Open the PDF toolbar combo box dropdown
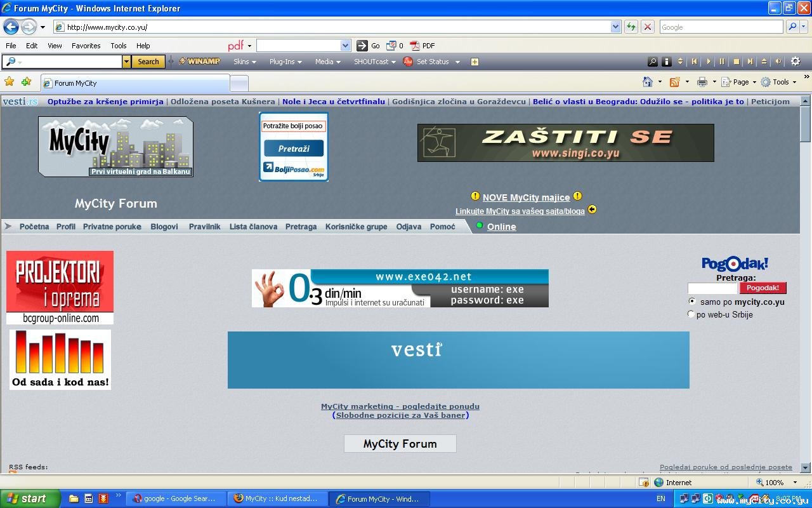The height and width of the screenshot is (508, 812). pyautogui.click(x=346, y=46)
